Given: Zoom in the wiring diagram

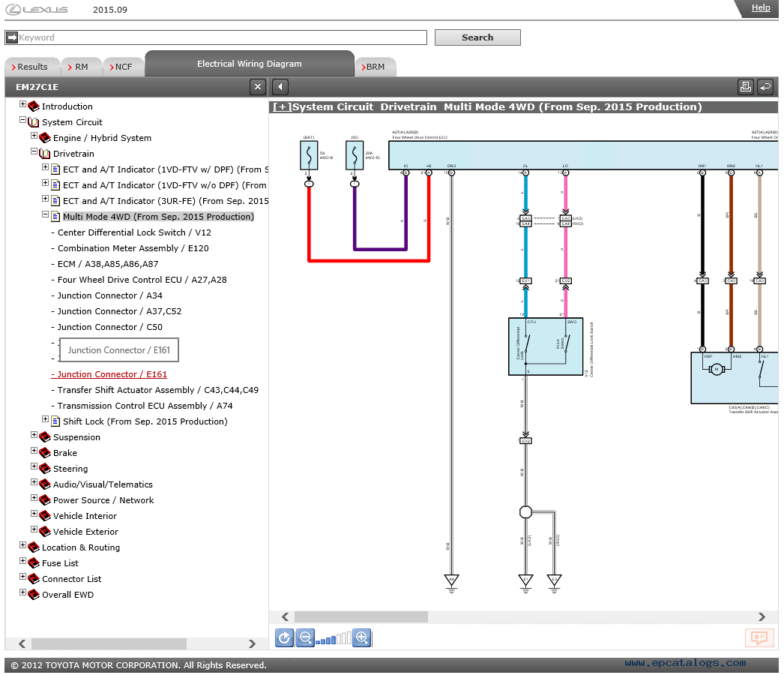Looking at the screenshot, I should [x=361, y=638].
